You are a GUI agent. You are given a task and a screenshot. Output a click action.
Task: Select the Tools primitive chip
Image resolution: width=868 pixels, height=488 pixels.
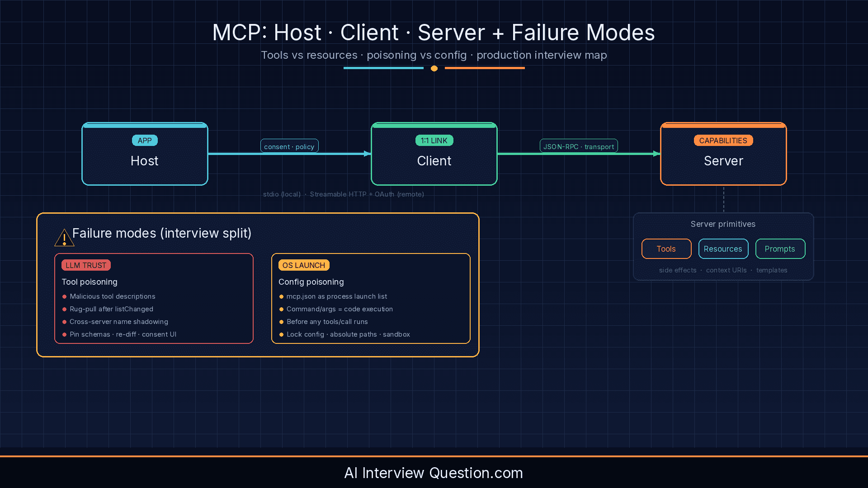(666, 249)
